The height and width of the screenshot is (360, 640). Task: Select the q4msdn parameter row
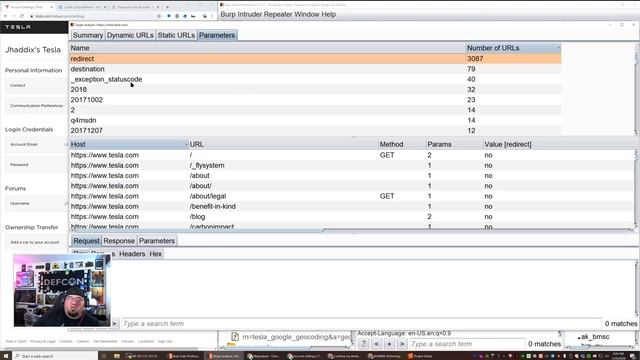315,120
